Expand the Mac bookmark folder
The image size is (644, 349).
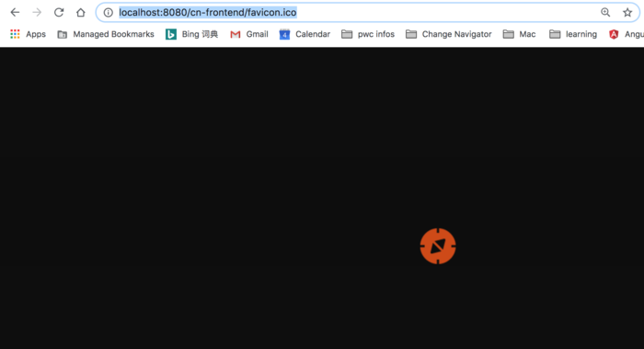click(519, 34)
